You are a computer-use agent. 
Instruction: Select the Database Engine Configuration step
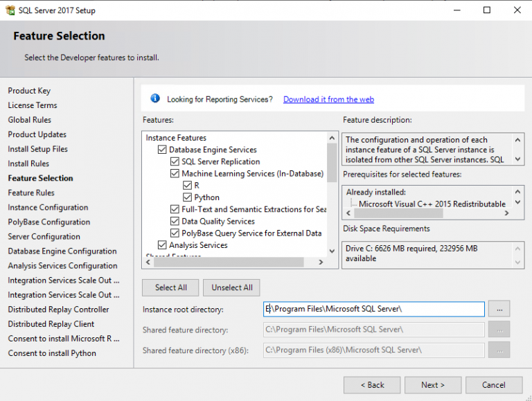62,251
